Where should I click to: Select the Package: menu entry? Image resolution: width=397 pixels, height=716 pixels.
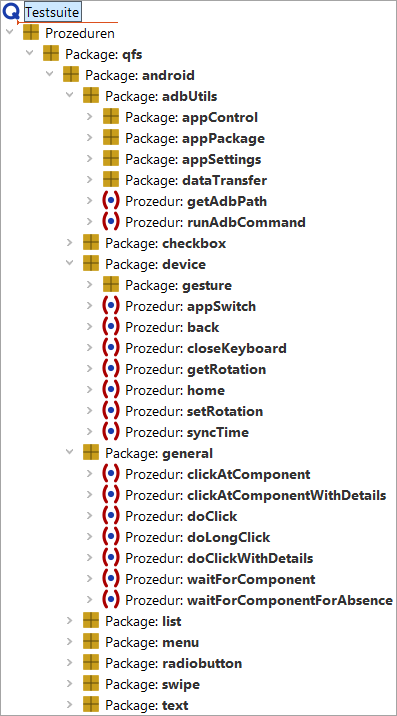tap(152, 642)
